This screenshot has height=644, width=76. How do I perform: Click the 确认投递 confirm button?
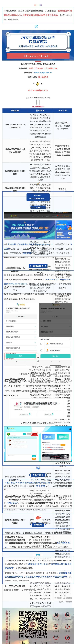(55, 356)
